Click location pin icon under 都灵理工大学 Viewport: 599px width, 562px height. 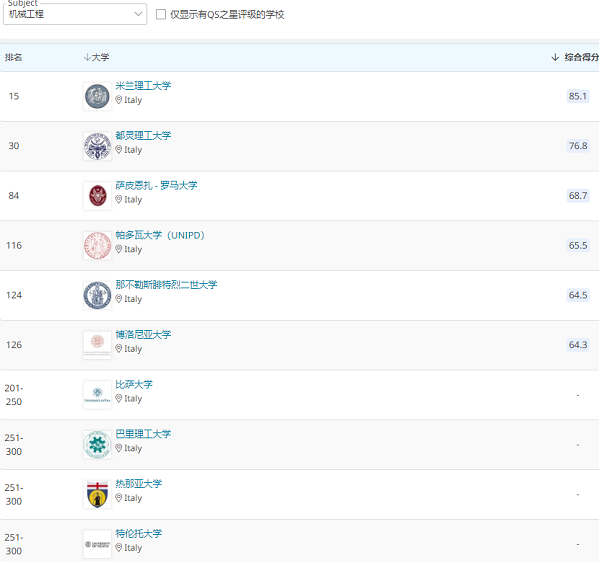point(119,149)
